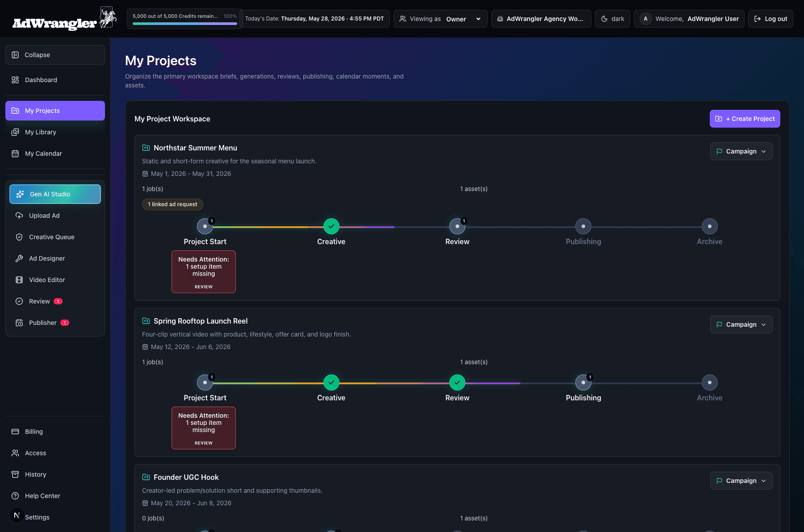Click the Founder UGC Hook folder icon
804x532 pixels.
(x=146, y=477)
